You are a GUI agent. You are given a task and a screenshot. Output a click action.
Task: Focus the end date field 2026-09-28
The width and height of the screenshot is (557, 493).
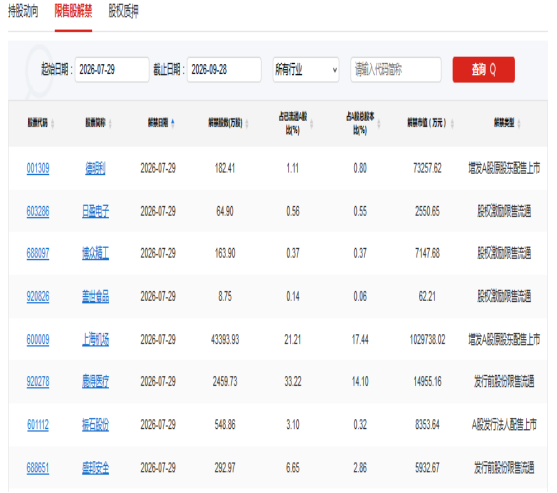point(224,70)
